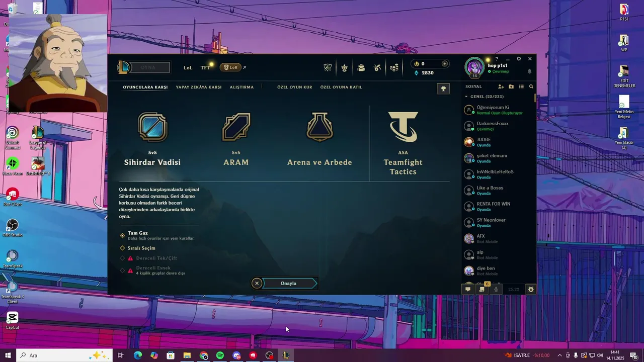Click the friends list scrollbar

(x=535, y=98)
